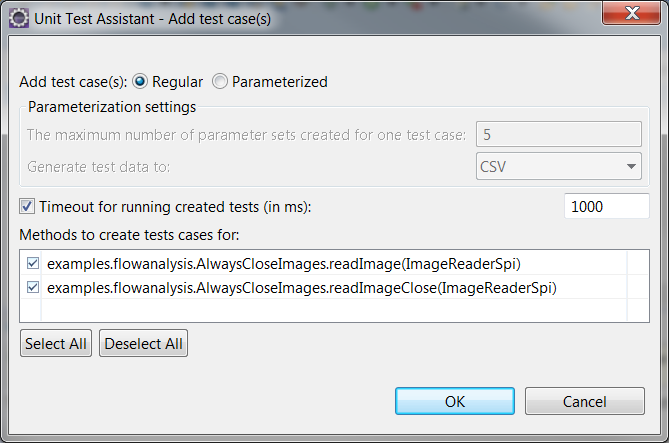
Task: Click the Parameterized label text
Action: click(280, 82)
